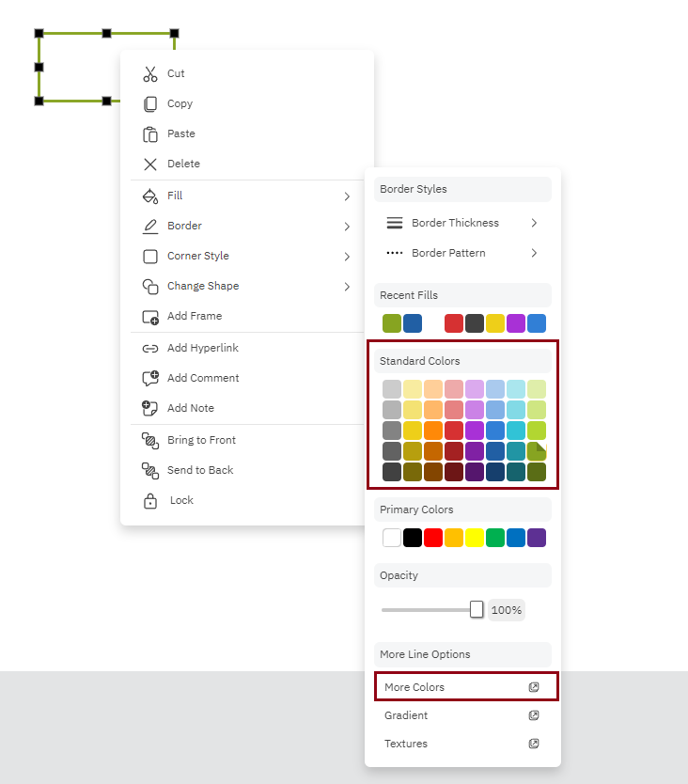Choose Send to Back option
688x784 pixels.
coord(199,471)
